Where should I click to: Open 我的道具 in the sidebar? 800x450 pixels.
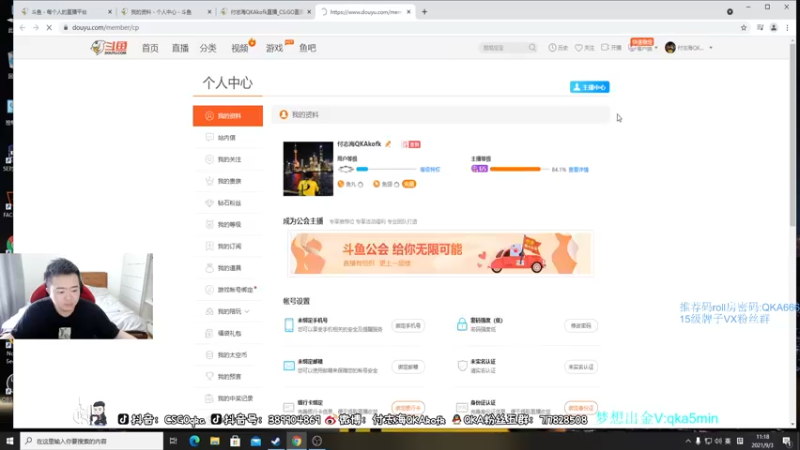click(x=228, y=268)
